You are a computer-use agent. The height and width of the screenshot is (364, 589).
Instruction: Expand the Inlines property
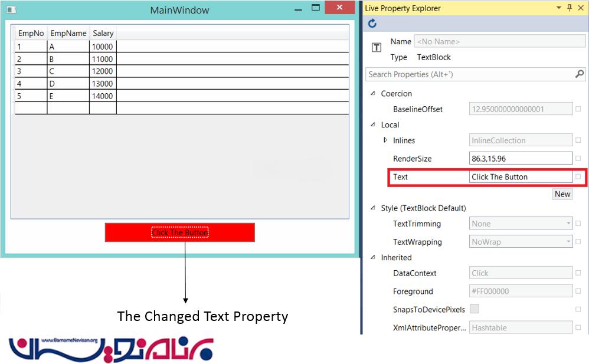[385, 140]
